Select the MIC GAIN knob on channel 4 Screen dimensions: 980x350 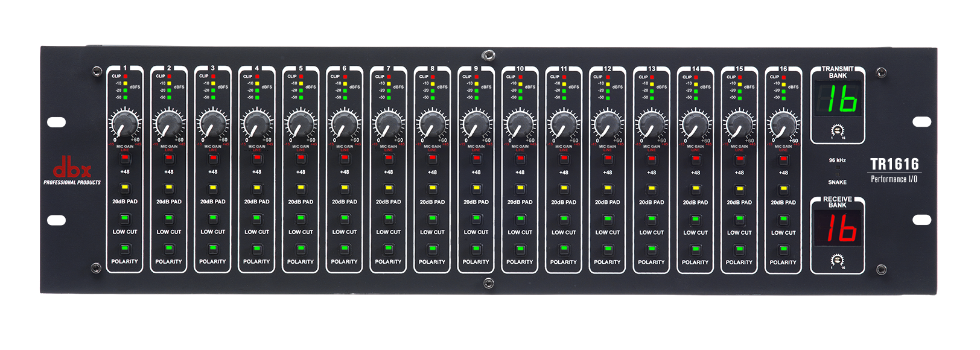click(257, 125)
